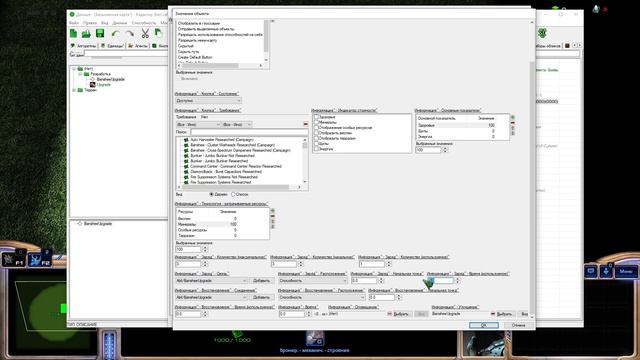The height and width of the screenshot is (360, 640).
Task: Open first requirement filter dropdown
Action: pos(198,124)
